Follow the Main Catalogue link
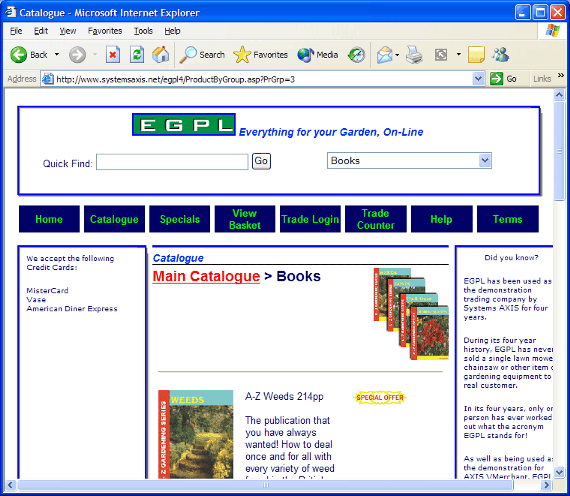Viewport: 570px width, 496px height. tap(206, 276)
